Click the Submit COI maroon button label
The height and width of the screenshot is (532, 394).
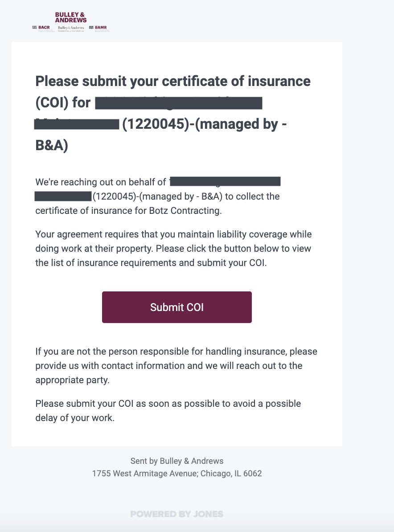click(x=176, y=307)
